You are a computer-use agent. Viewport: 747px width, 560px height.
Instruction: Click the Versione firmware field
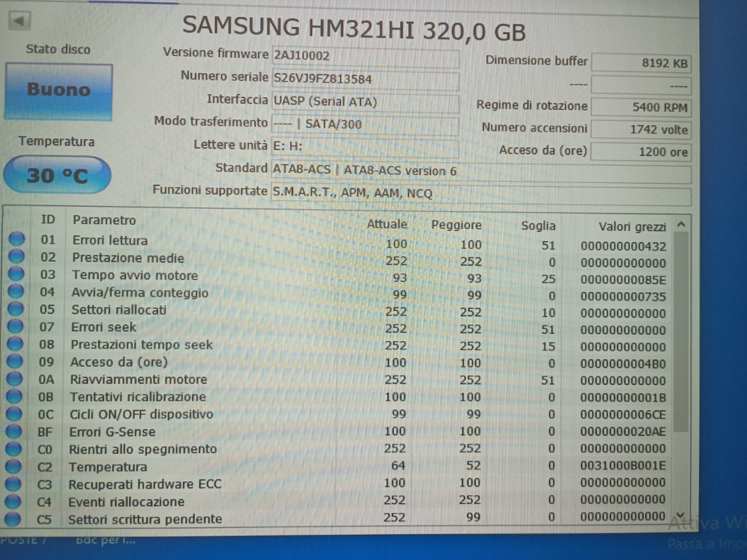(x=365, y=56)
